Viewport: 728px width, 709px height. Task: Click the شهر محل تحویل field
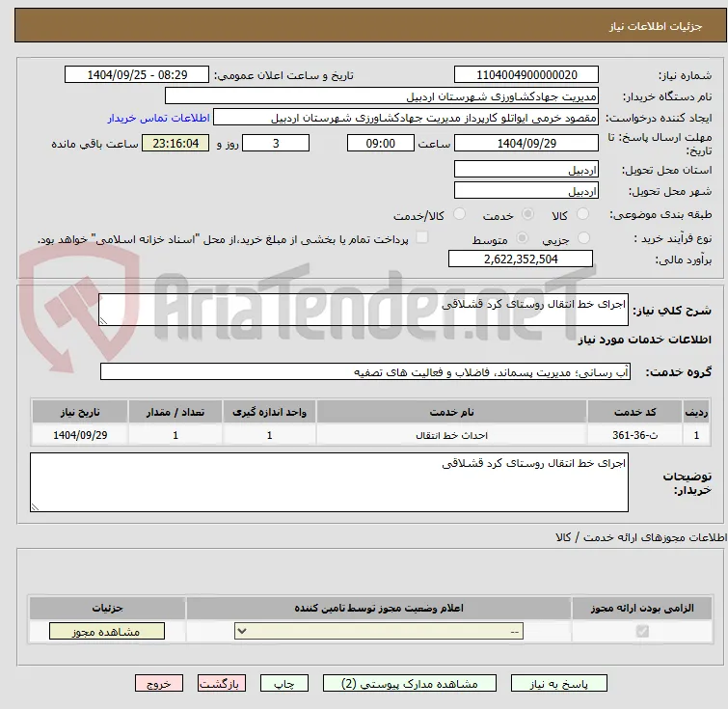[526, 191]
